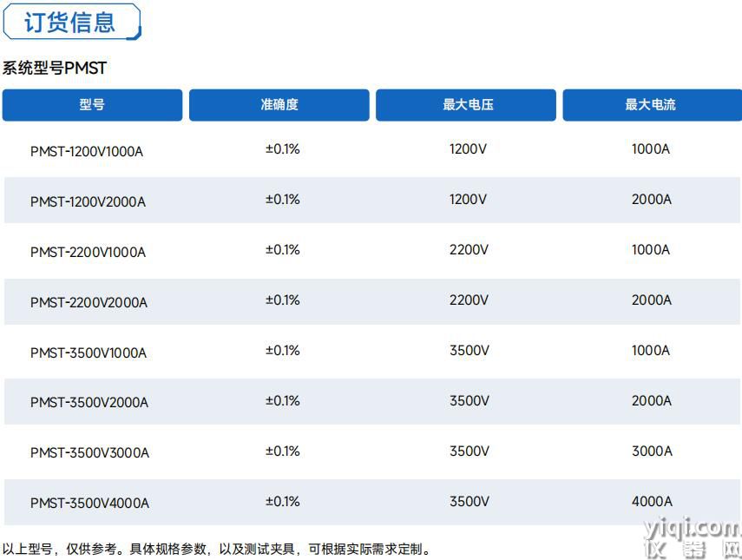The height and width of the screenshot is (560, 742).
Task: Click ±0.1% accuracy in PMST-2200V2000A row
Action: 283,300
